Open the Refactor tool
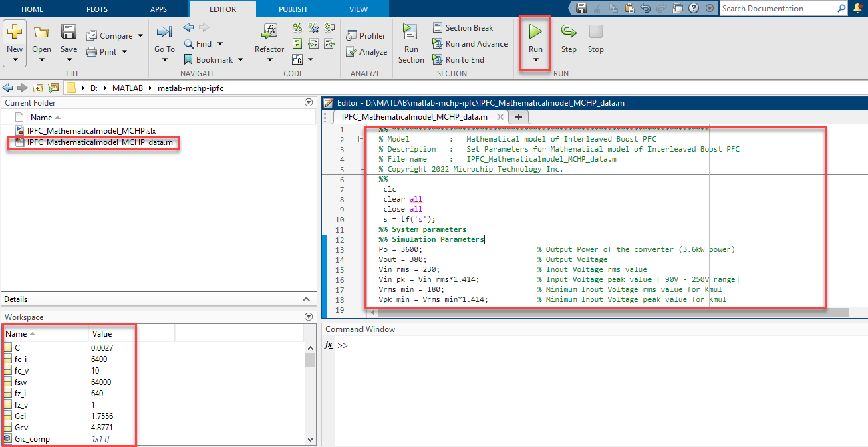The width and height of the screenshot is (868, 447). point(269,33)
